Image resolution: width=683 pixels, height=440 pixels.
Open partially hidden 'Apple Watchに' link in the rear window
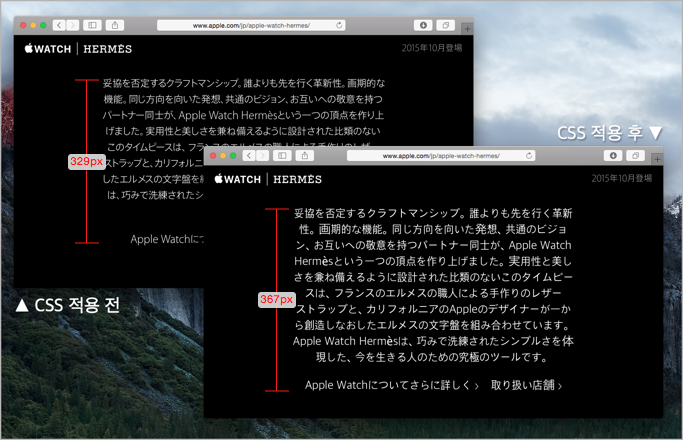point(167,239)
